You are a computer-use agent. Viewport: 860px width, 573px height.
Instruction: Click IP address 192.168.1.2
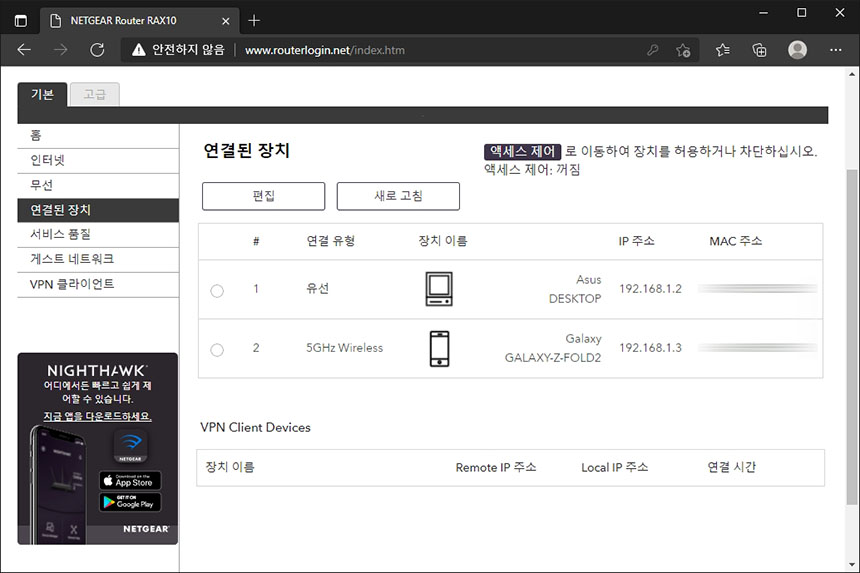(650, 289)
